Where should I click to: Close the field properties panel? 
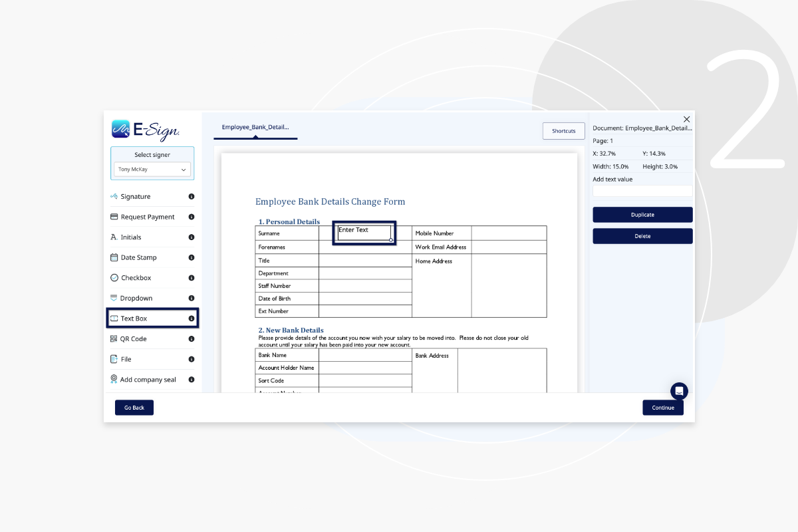pyautogui.click(x=687, y=119)
